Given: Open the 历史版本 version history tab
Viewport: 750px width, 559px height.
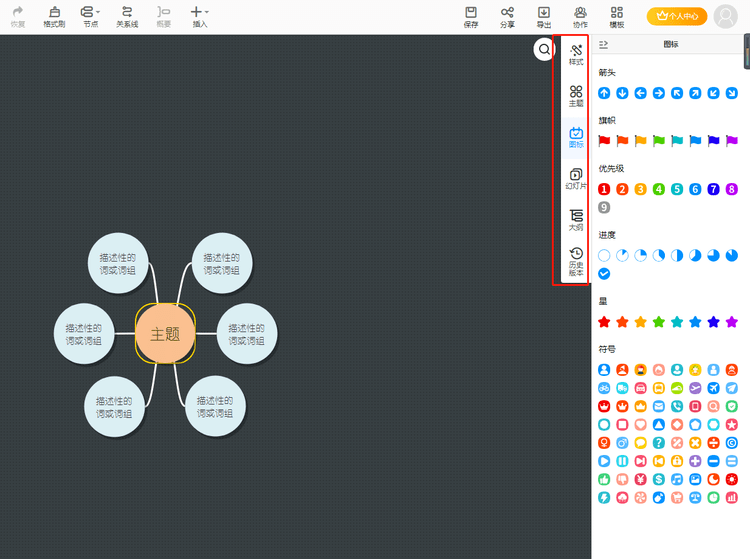Looking at the screenshot, I should [576, 262].
